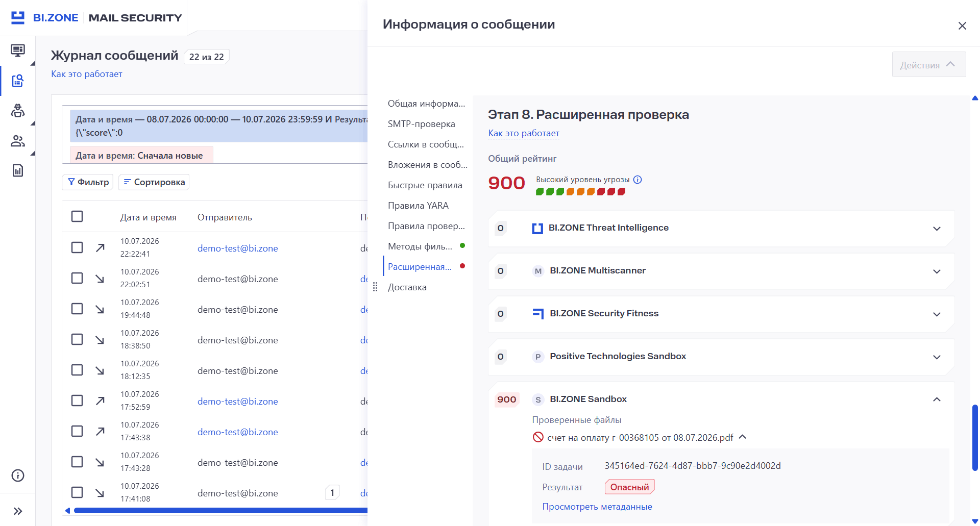The width and height of the screenshot is (980, 526).
Task: Select checkbox for 10.07.2026 18:12:35 message
Action: tap(77, 370)
